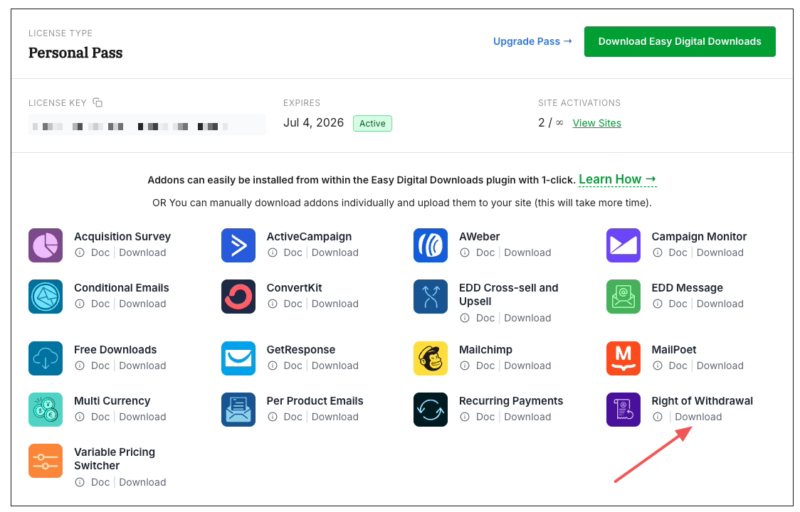
Task: Click the Multi Currency addon icon
Action: [x=45, y=409]
